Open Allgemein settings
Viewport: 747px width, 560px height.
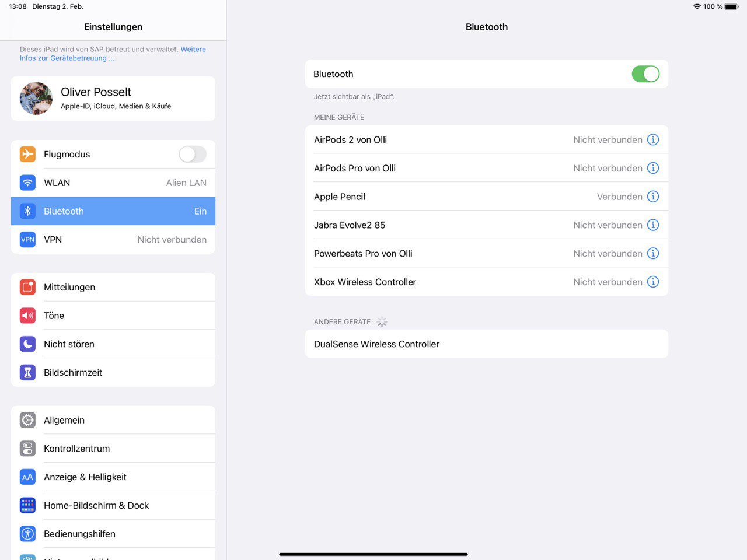pos(113,420)
